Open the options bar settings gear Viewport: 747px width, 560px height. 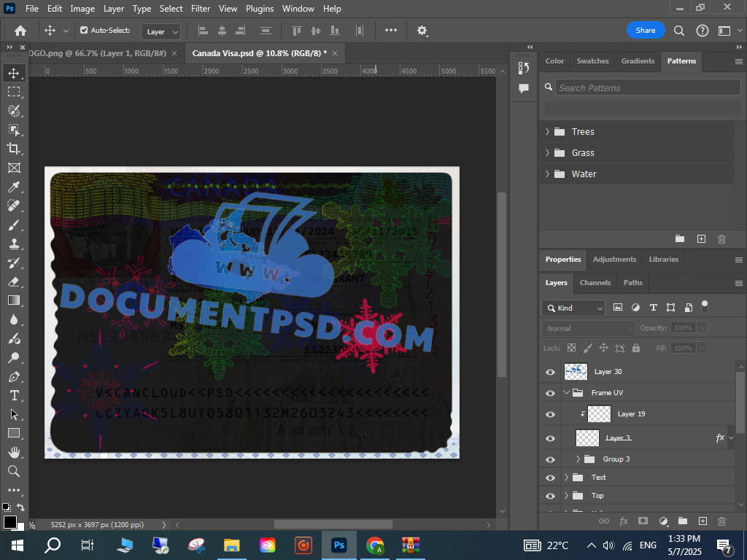tap(422, 31)
